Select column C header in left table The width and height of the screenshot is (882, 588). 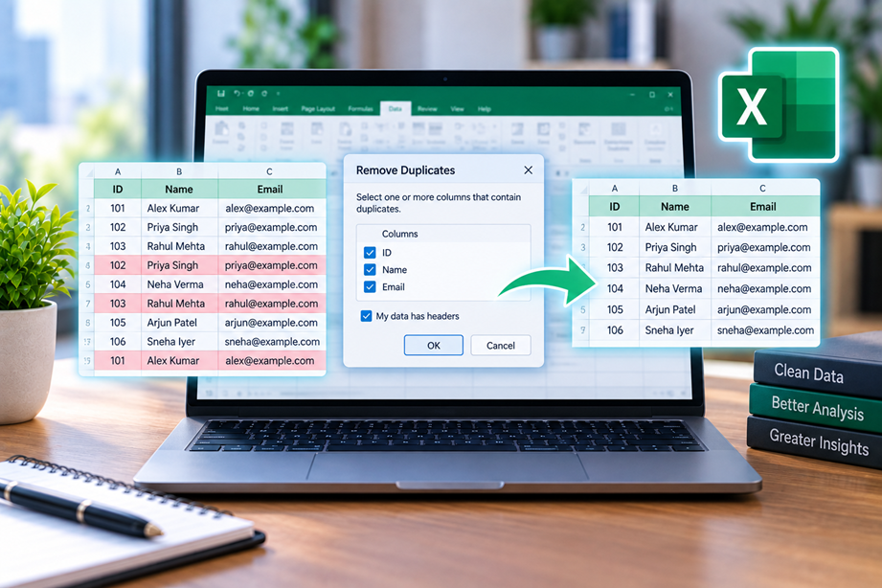[x=269, y=171]
